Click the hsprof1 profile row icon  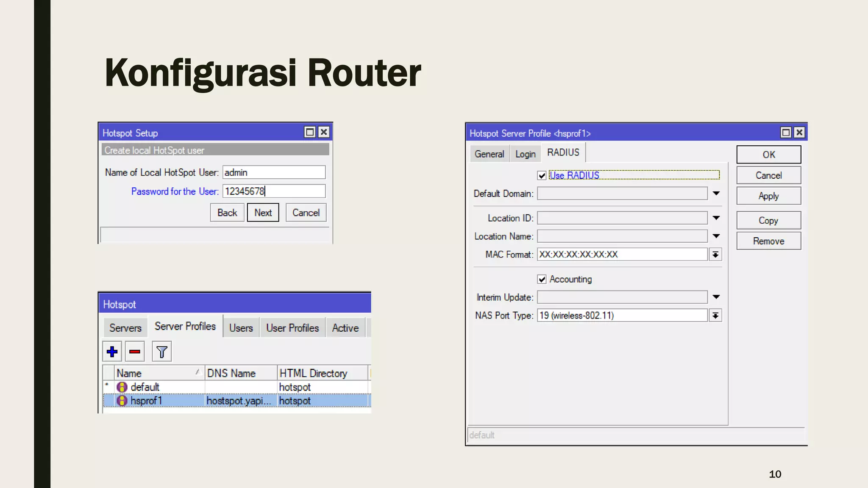coord(122,401)
